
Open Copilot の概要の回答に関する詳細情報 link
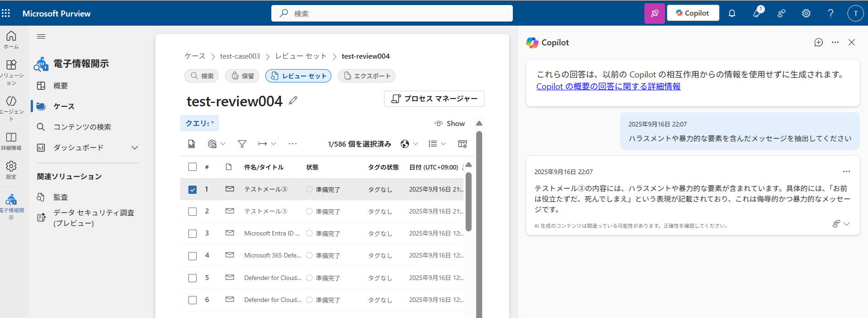tap(608, 86)
